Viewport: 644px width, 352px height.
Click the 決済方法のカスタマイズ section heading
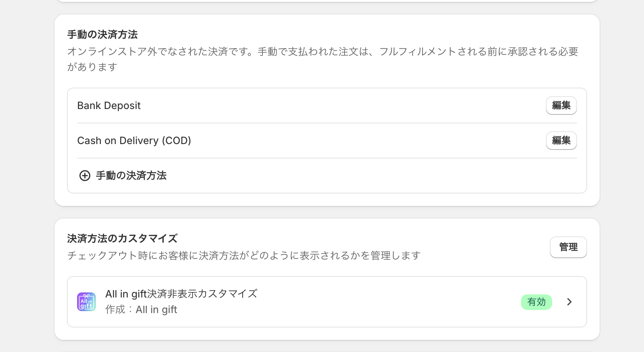click(122, 238)
